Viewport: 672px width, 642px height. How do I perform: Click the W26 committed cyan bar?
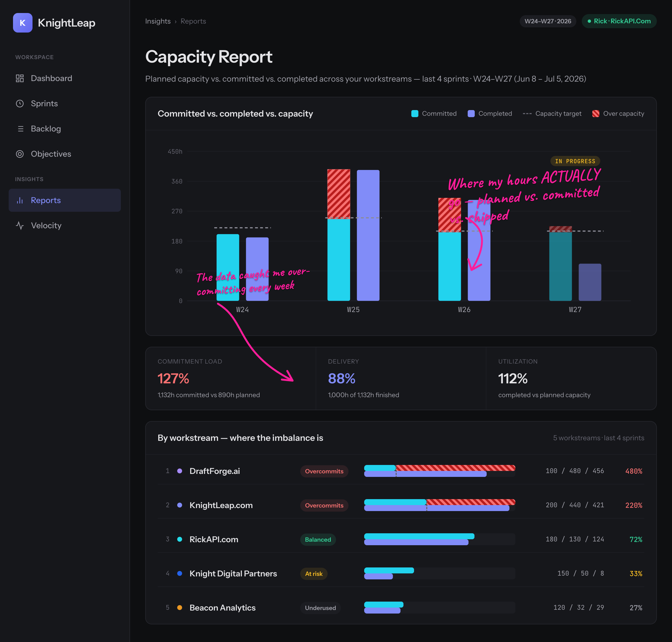[450, 266]
